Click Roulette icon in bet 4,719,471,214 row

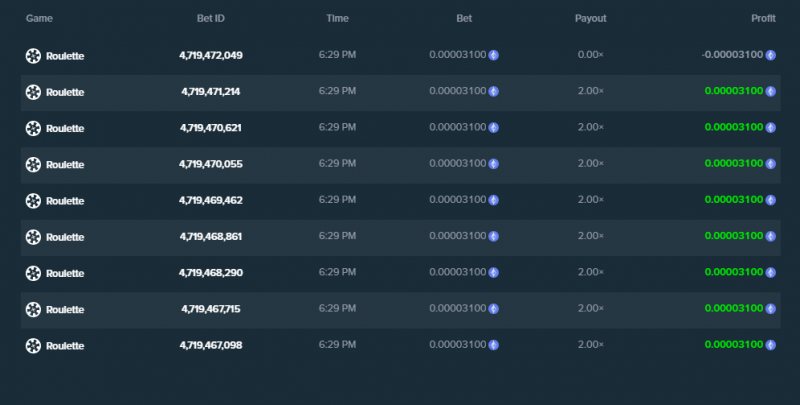pos(33,92)
